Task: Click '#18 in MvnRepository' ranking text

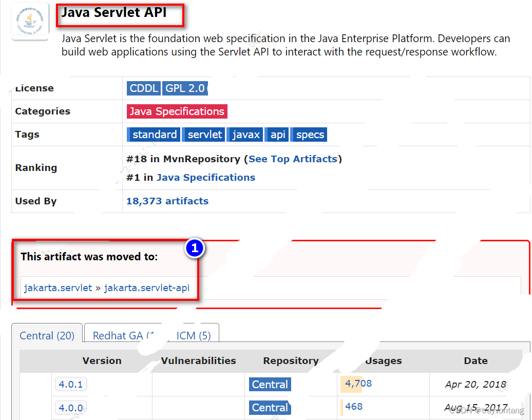Action: coord(183,159)
